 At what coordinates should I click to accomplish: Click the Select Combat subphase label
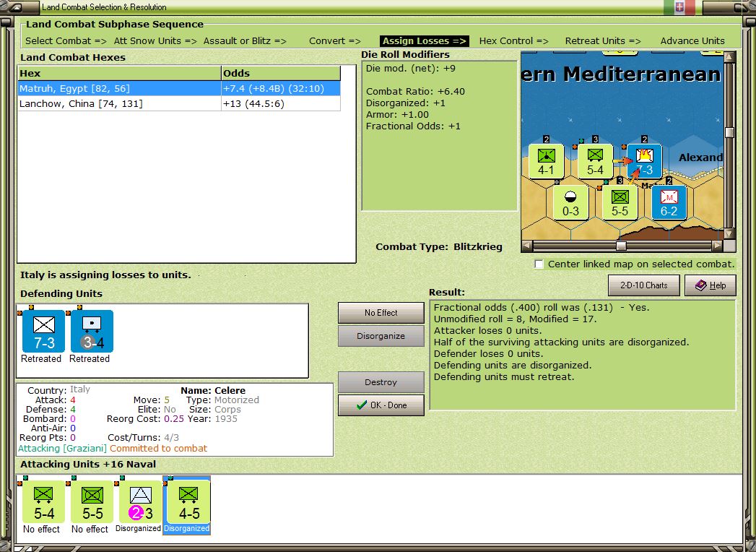66,41
